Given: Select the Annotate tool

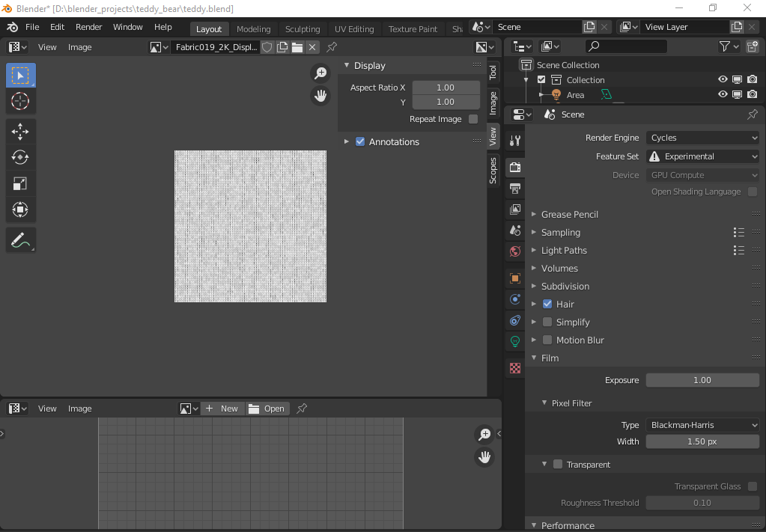Looking at the screenshot, I should (20, 241).
